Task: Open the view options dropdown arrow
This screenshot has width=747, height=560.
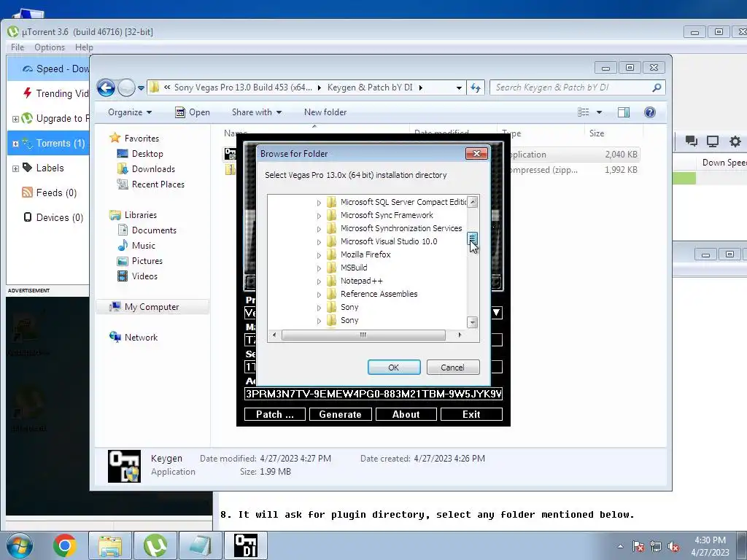Action: coord(600,112)
